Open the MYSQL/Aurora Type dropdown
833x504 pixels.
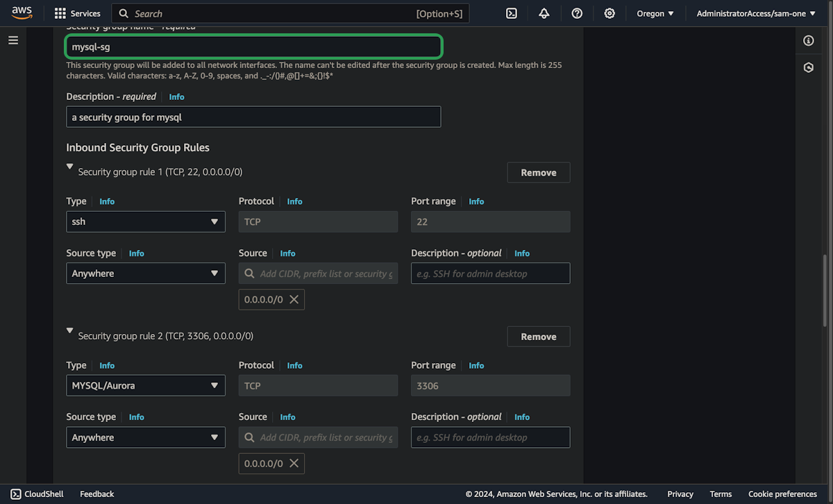tap(146, 385)
